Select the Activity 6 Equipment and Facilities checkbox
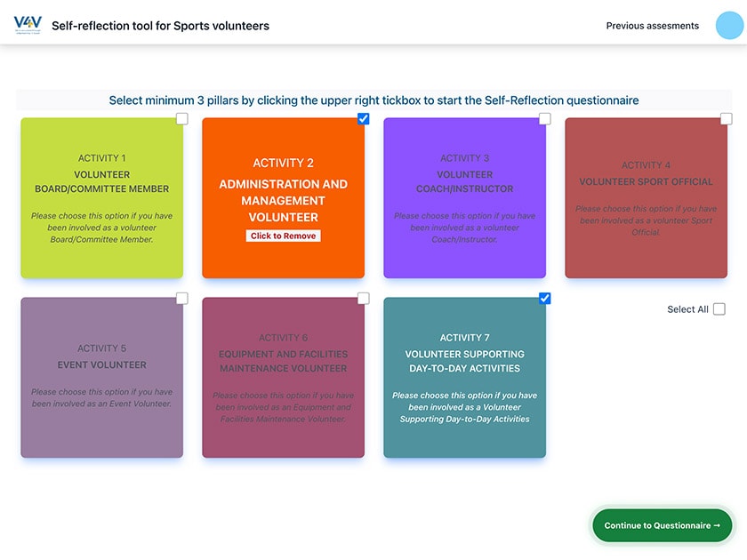This screenshot has width=747, height=560. [364, 299]
